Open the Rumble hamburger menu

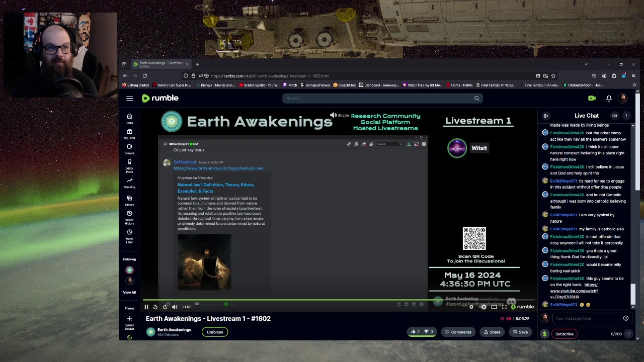click(x=129, y=99)
